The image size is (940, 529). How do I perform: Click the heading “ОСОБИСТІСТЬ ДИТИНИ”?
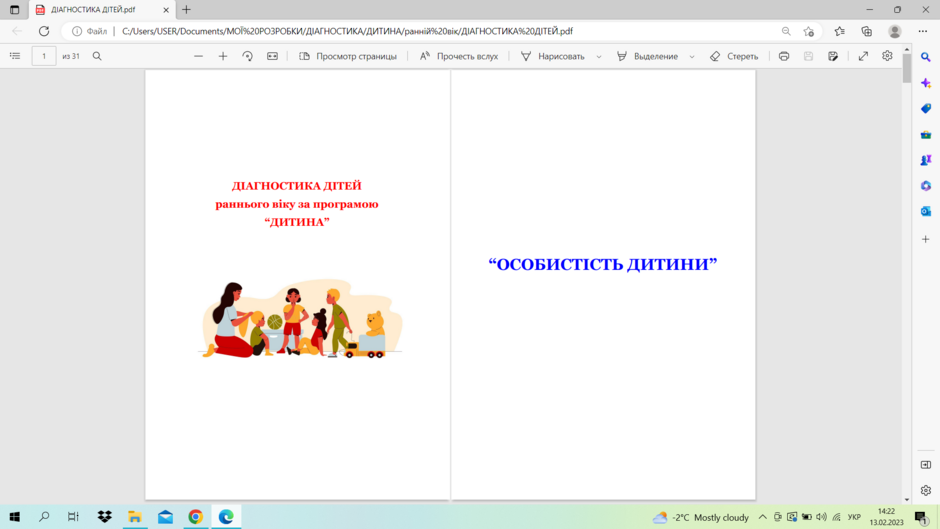pyautogui.click(x=602, y=264)
